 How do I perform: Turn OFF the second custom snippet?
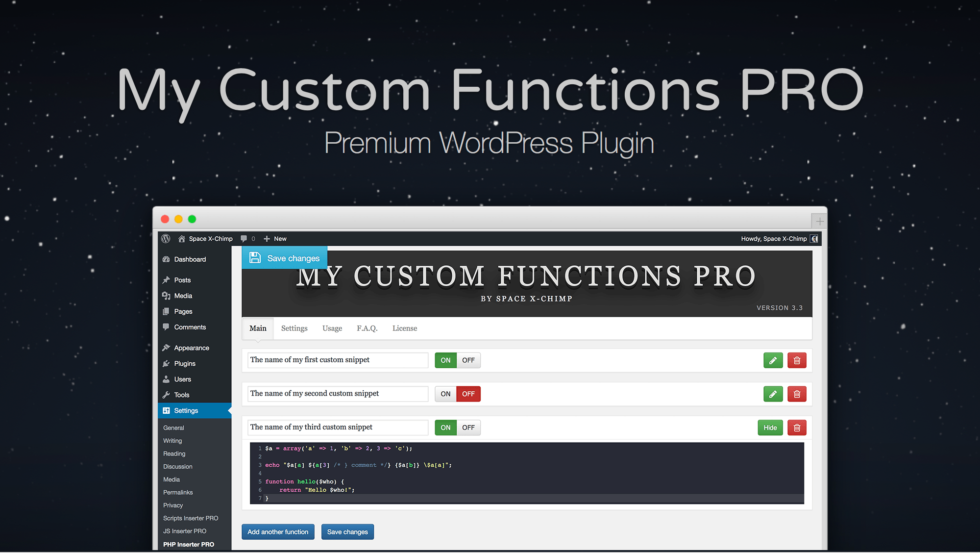468,394
